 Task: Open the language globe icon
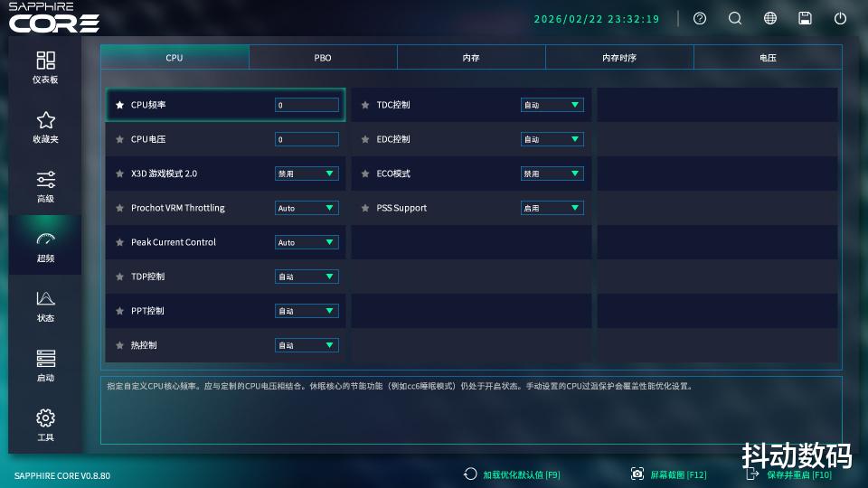coord(770,19)
